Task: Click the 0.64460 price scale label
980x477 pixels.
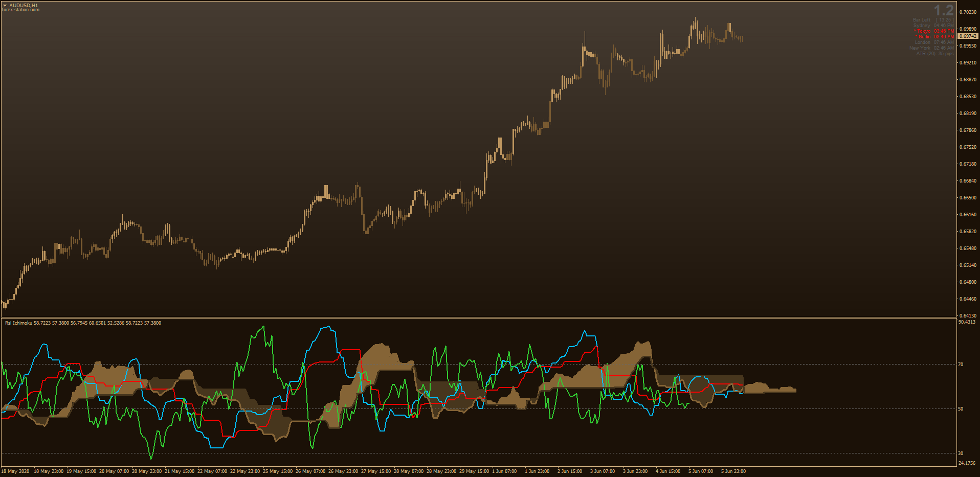Action: (968, 299)
